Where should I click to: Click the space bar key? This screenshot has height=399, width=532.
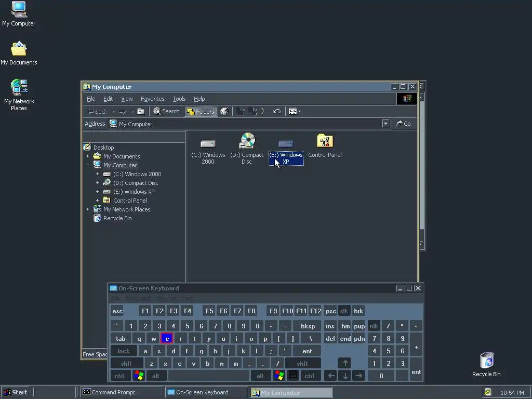[x=209, y=376]
